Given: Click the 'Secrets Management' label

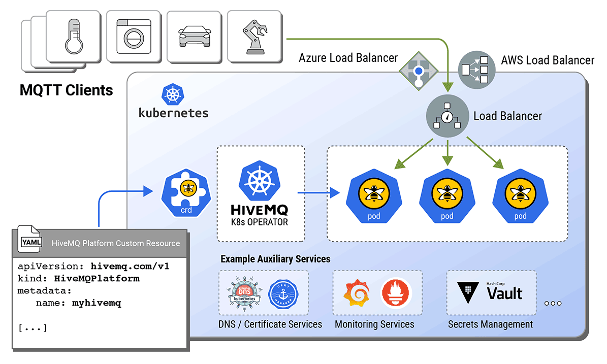Looking at the screenshot, I should pos(490,324).
